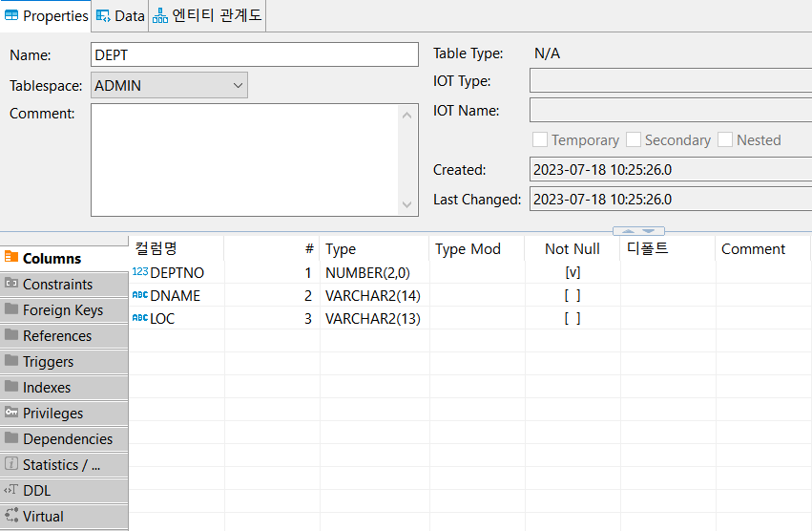Open the Dependencies section
812x531 pixels.
coord(64,439)
